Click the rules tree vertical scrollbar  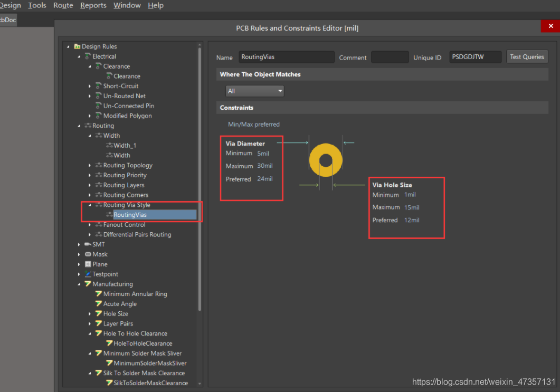coord(200,178)
